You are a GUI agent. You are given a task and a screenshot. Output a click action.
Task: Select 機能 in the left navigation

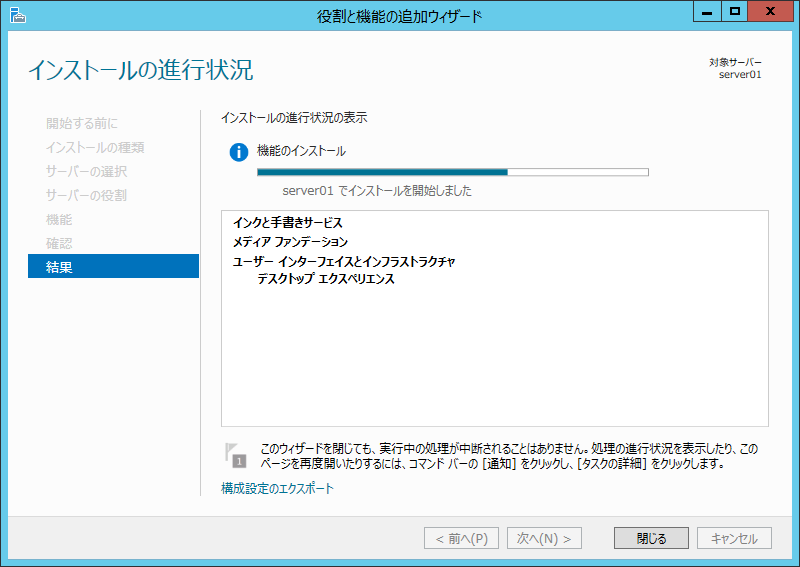coord(59,219)
